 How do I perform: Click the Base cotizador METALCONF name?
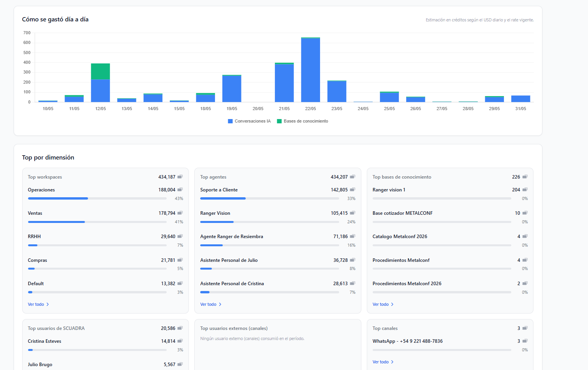pos(403,213)
